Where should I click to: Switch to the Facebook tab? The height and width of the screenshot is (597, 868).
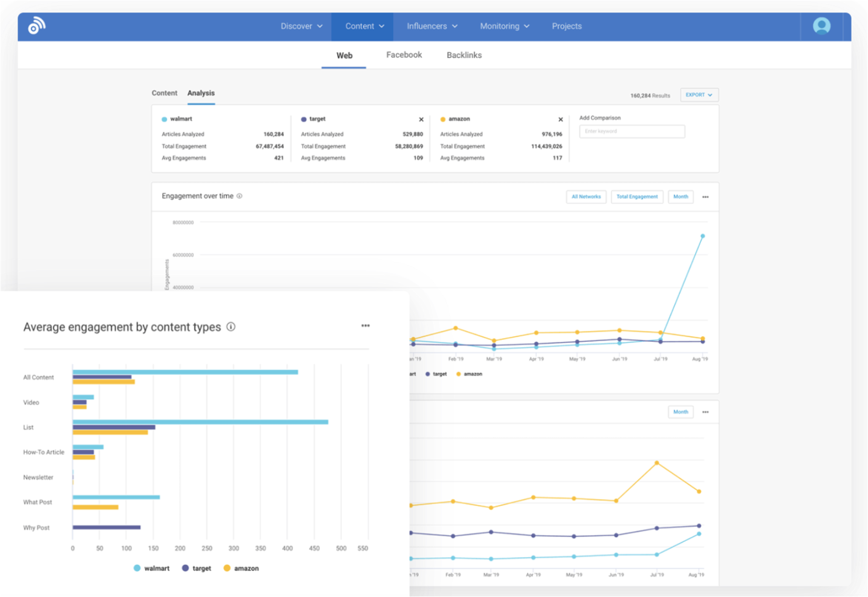click(x=404, y=55)
